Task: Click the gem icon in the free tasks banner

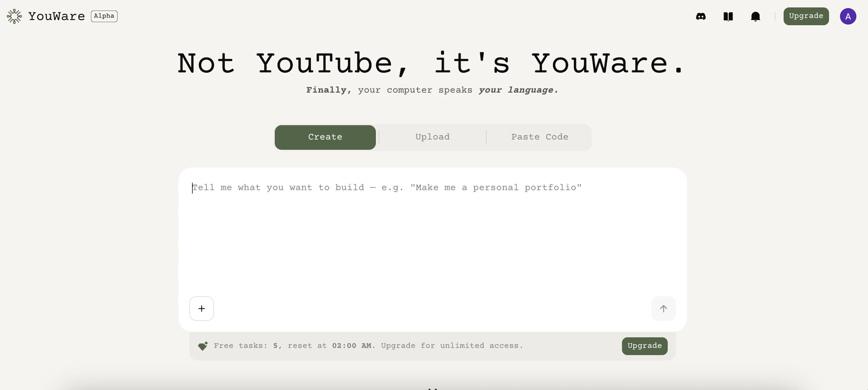Action: [202, 346]
